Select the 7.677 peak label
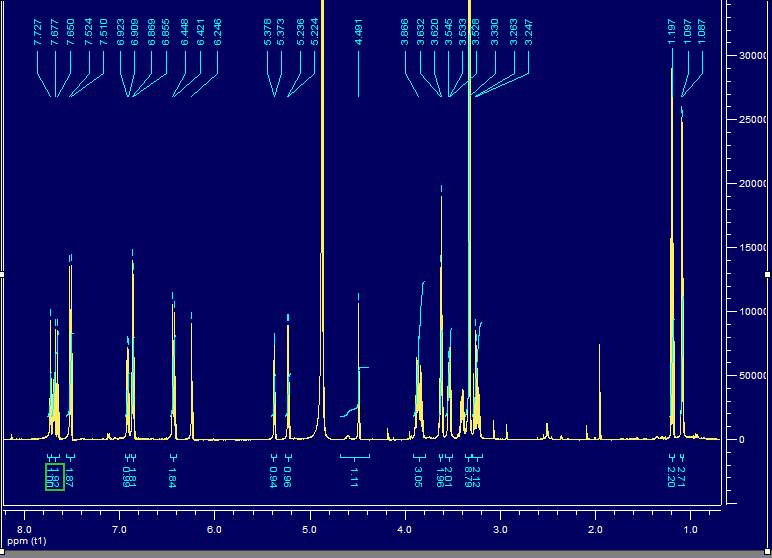772x558 pixels. (55, 33)
